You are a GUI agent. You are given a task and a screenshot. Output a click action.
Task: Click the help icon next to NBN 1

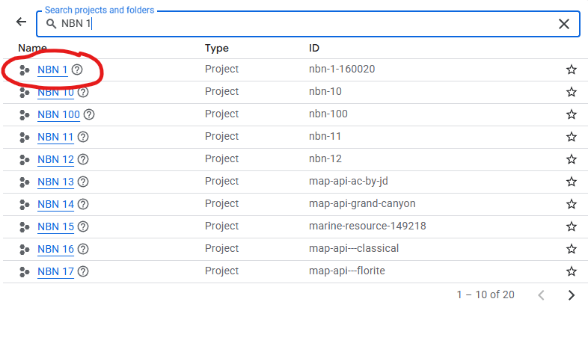pyautogui.click(x=77, y=70)
